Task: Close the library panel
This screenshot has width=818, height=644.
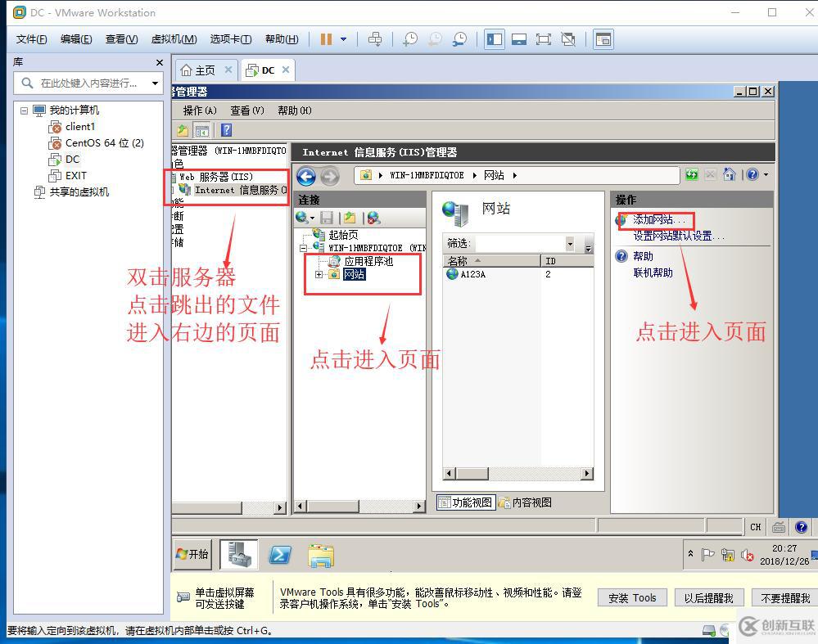Action: [x=159, y=62]
